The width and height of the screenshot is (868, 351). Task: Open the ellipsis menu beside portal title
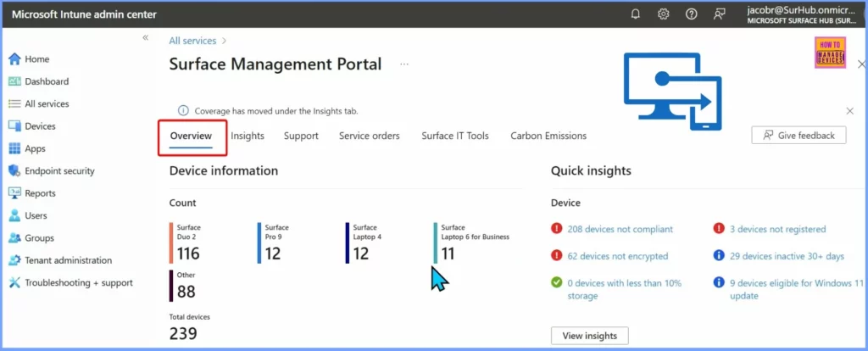point(404,64)
